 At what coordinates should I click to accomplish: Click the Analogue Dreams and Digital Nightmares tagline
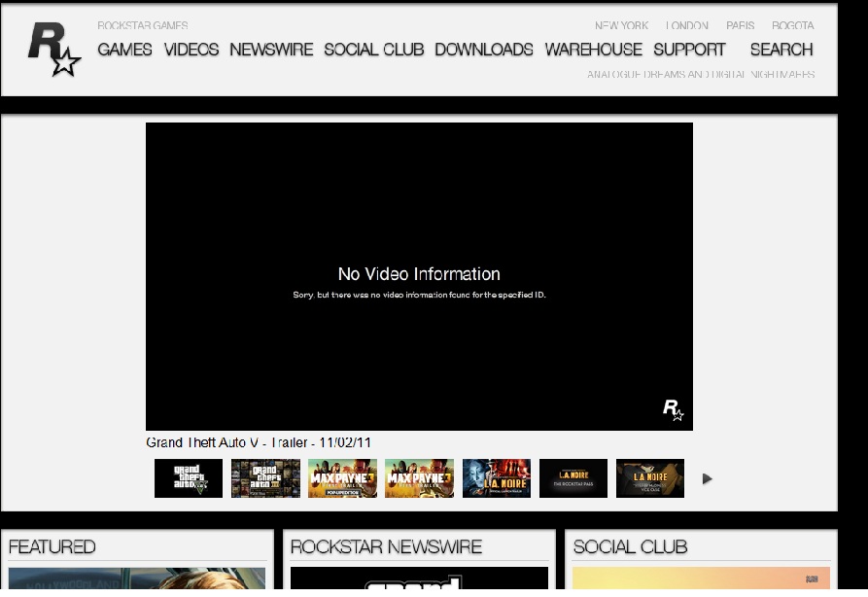701,74
